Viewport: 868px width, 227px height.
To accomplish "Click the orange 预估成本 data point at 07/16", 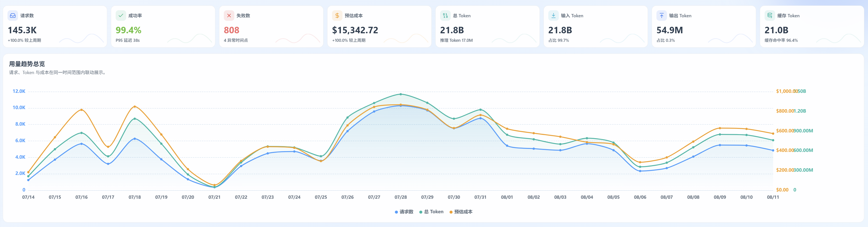I will pyautogui.click(x=82, y=110).
